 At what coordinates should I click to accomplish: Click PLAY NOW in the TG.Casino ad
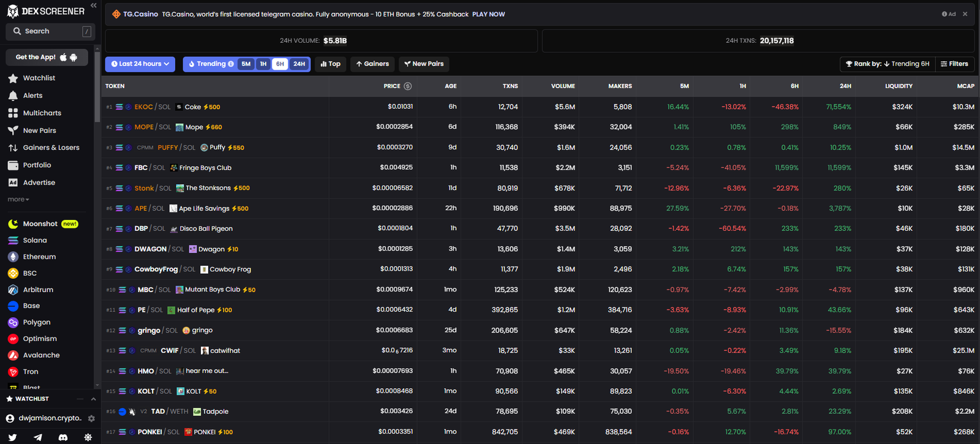488,14
